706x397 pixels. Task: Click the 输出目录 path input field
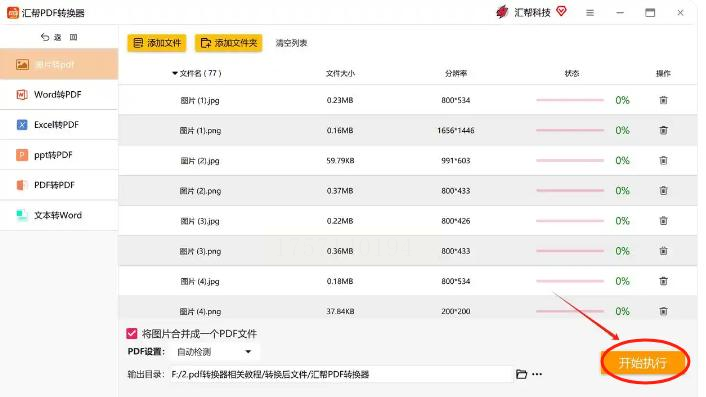[x=341, y=374]
